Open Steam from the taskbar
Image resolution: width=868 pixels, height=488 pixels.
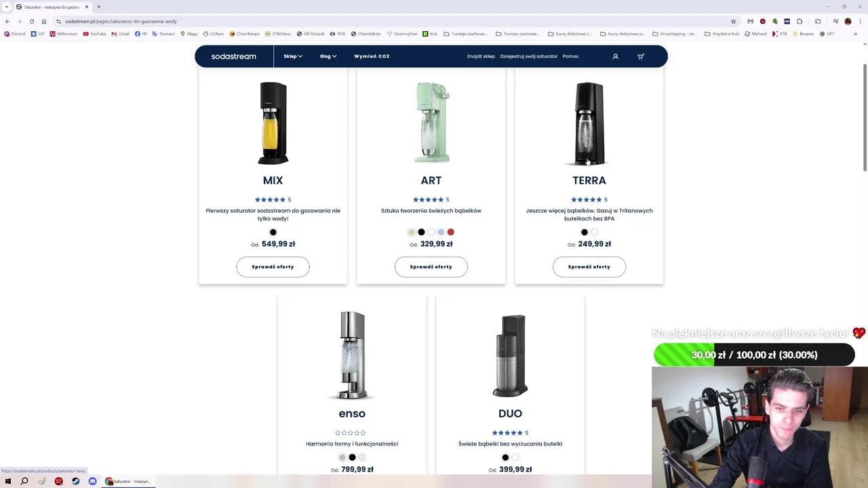[75, 481]
